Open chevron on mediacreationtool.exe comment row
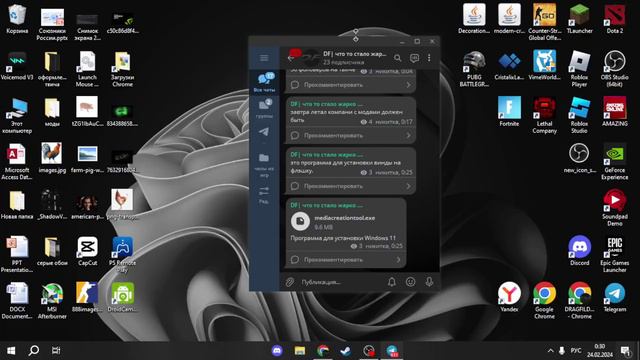This screenshot has width=640, height=360. (x=398, y=260)
